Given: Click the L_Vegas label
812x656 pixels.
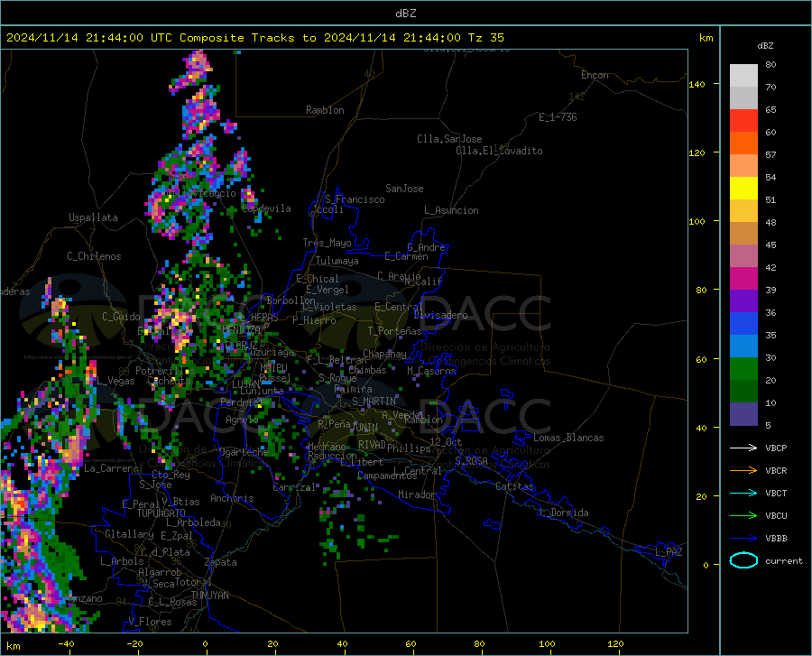Looking at the screenshot, I should (115, 381).
